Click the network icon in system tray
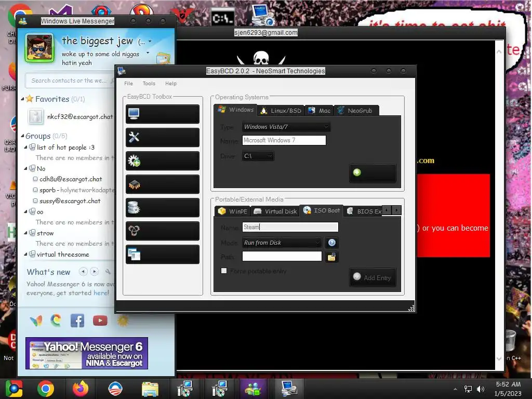The width and height of the screenshot is (532, 399). tap(468, 389)
